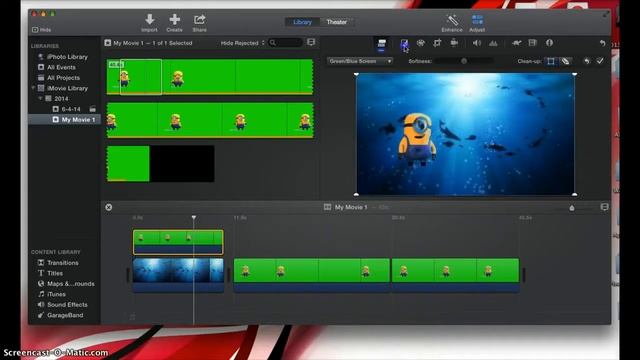The width and height of the screenshot is (640, 360).
Task: Click the background music well icon
Action: click(x=132, y=316)
